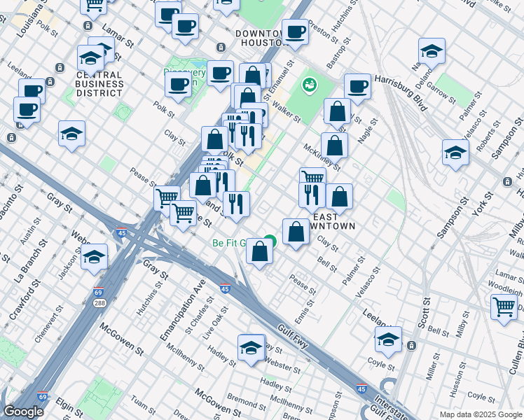Open transit station icon beside Coyle St school marker
The height and width of the screenshot is (420, 524).
point(411,346)
